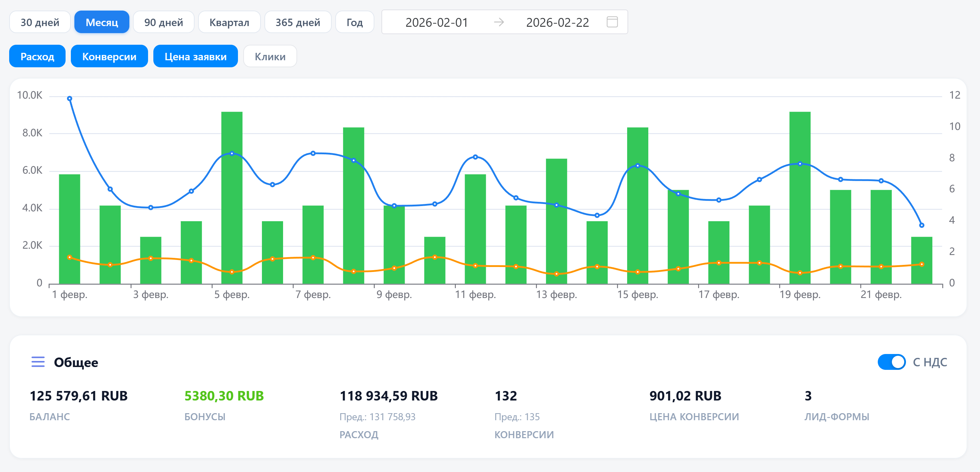
Task: Select the 30 дней period
Action: (x=39, y=22)
